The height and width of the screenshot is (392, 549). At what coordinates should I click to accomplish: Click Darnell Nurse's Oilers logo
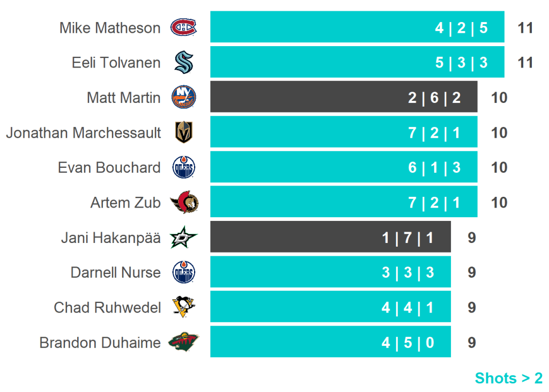[x=183, y=272]
